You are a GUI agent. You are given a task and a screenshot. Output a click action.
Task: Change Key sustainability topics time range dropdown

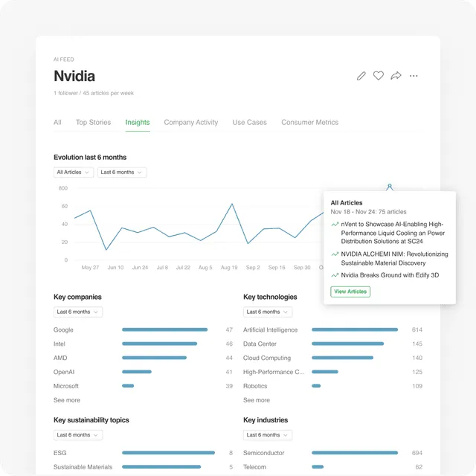point(78,435)
